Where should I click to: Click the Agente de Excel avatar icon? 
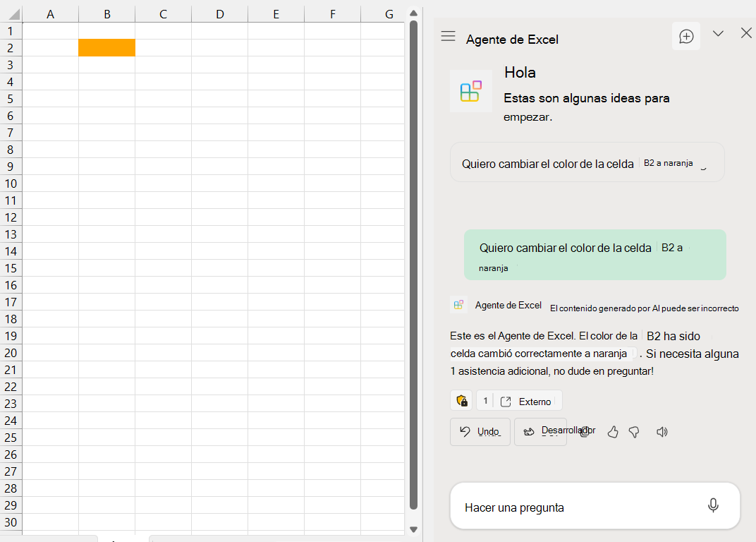pos(458,304)
